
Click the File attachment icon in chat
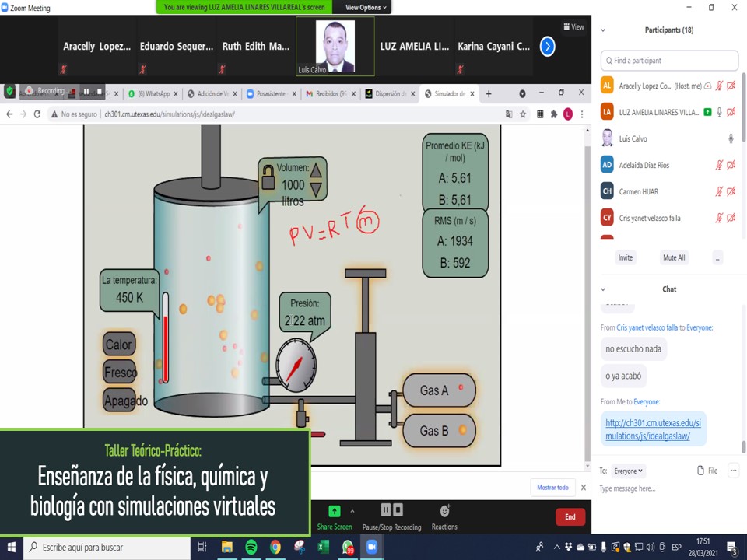coord(701,471)
